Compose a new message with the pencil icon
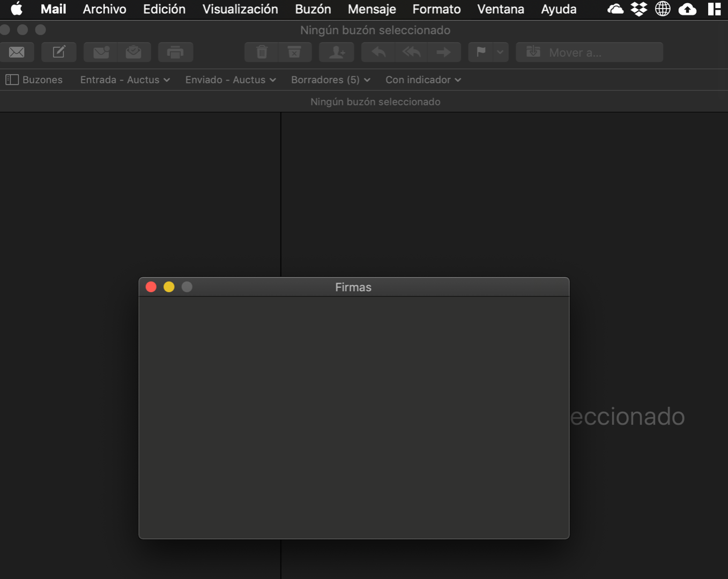Screen dimensions: 728x579 point(59,52)
